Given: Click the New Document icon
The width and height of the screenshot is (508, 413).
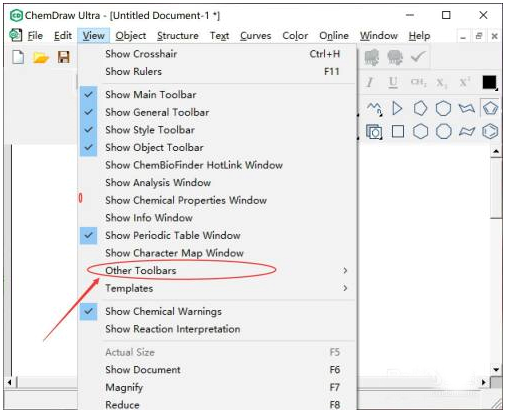Looking at the screenshot, I should coord(18,57).
